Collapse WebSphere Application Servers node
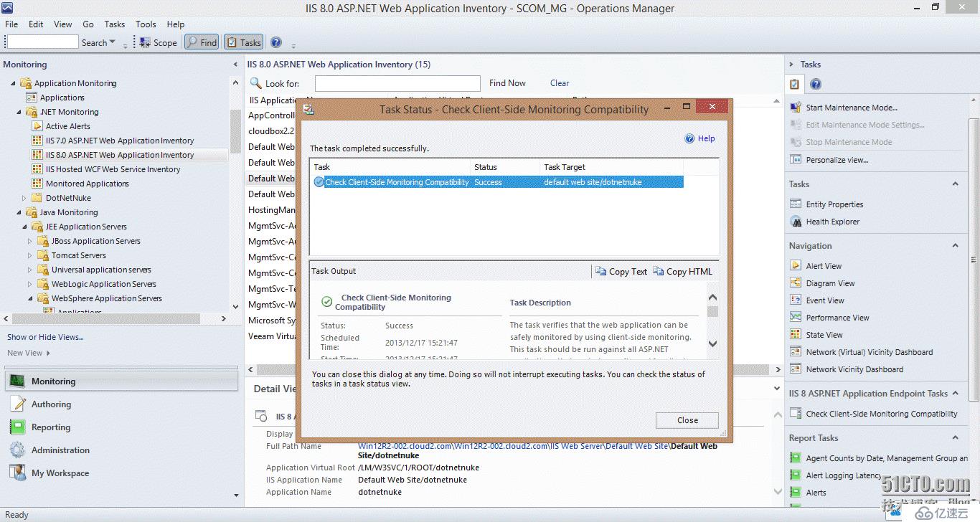The width and height of the screenshot is (980, 522). (29, 299)
